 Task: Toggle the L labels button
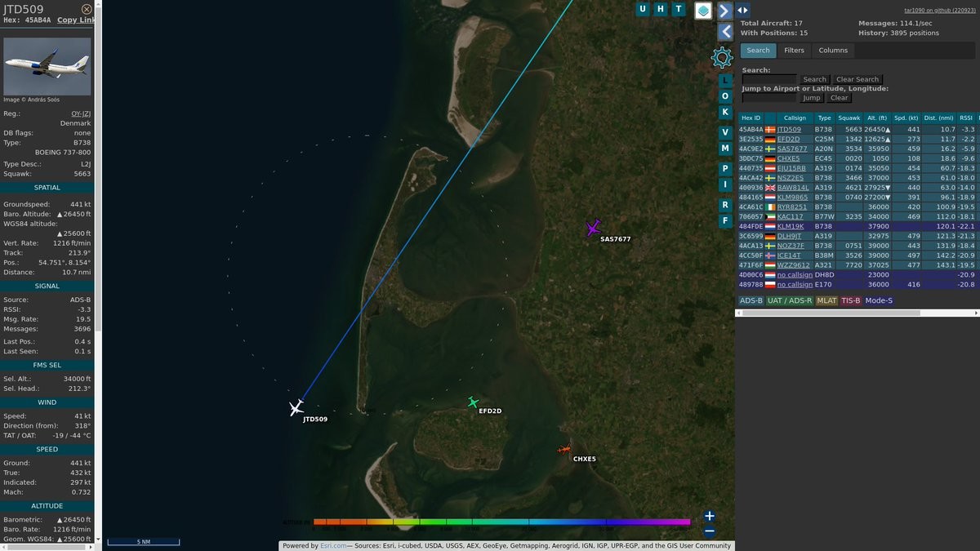[725, 81]
